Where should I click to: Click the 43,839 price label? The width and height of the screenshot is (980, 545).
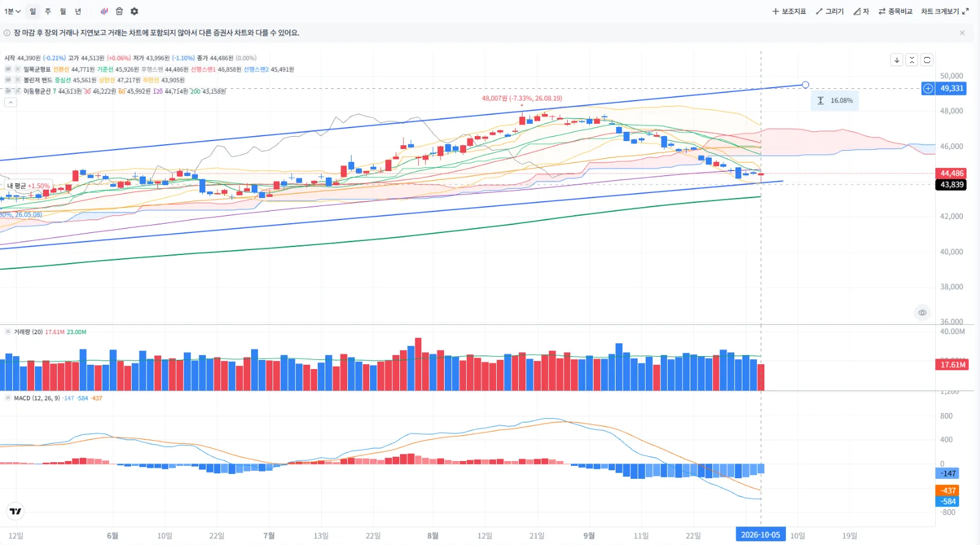(952, 185)
